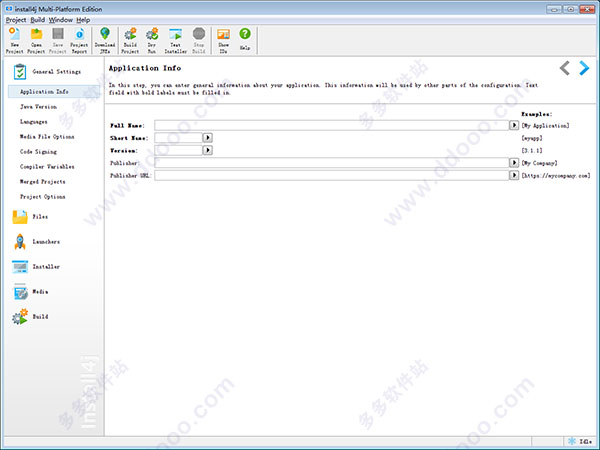Image resolution: width=600 pixels, height=450 pixels.
Task: Open Help from the toolbar
Action: click(245, 39)
